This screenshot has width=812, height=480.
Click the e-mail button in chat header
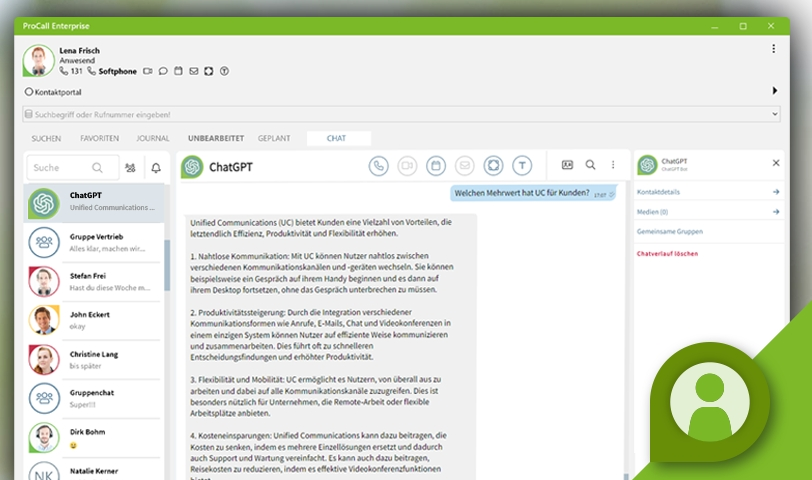[465, 166]
